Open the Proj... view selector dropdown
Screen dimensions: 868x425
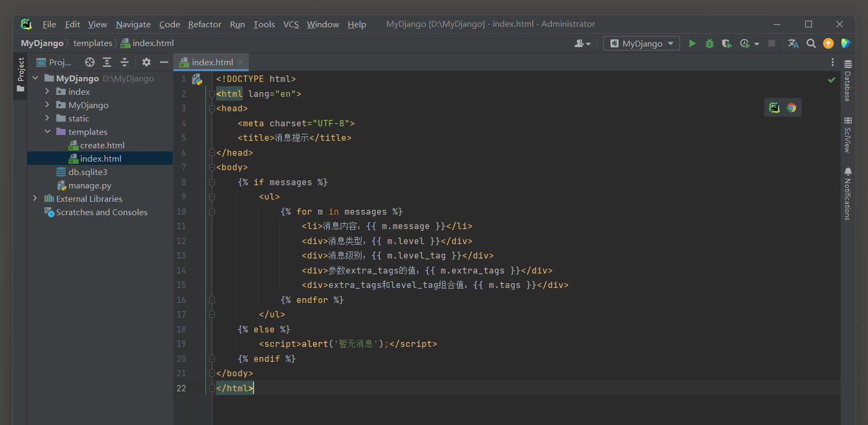point(54,62)
